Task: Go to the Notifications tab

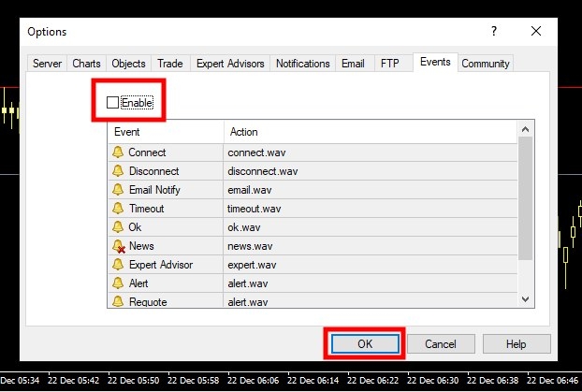Action: 302,64
